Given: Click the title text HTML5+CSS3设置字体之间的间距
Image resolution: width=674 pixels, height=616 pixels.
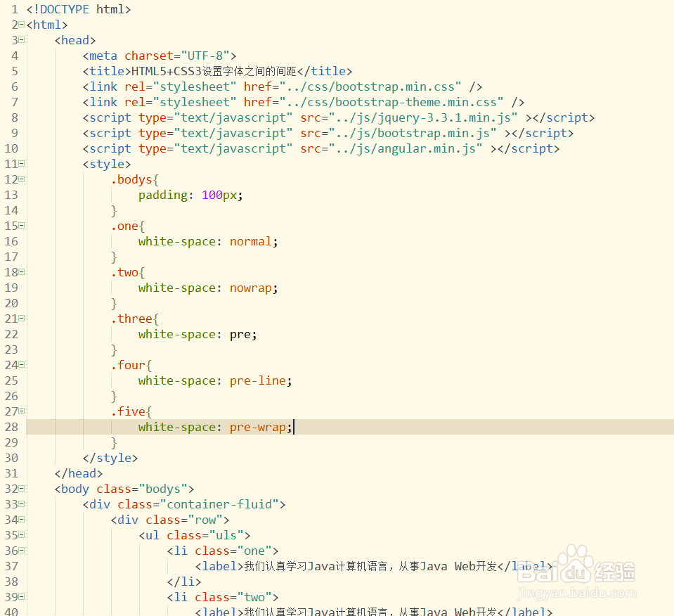Looking at the screenshot, I should [214, 72].
